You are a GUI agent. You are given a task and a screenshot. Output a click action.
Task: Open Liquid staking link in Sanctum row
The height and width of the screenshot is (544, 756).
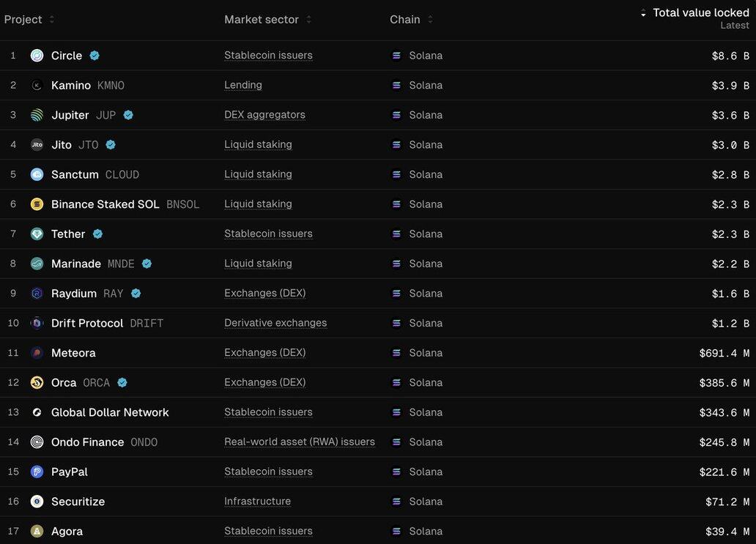pos(258,174)
